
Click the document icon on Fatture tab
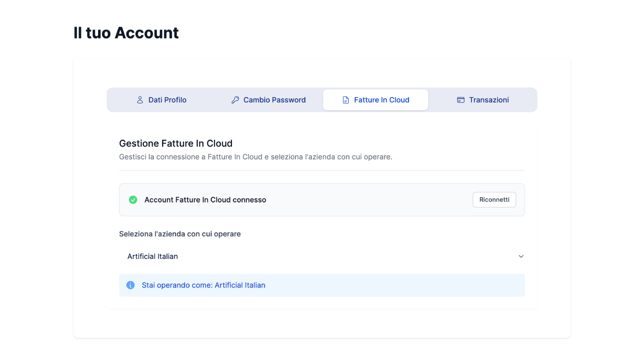coord(346,100)
